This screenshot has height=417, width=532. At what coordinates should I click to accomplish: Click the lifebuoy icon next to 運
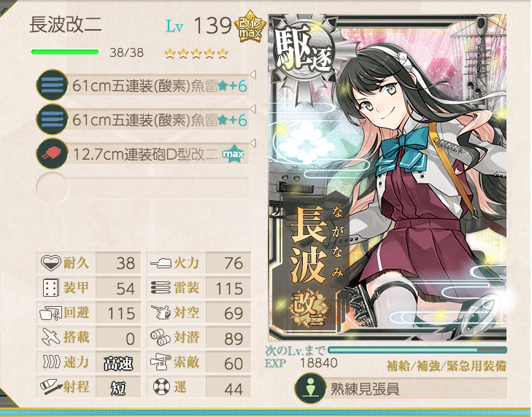[161, 387]
